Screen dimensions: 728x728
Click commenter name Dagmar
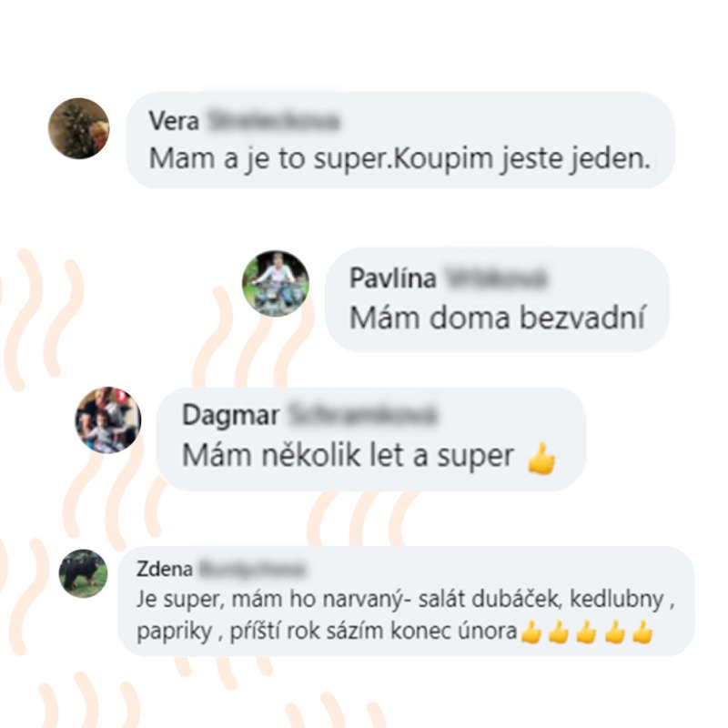[231, 415]
